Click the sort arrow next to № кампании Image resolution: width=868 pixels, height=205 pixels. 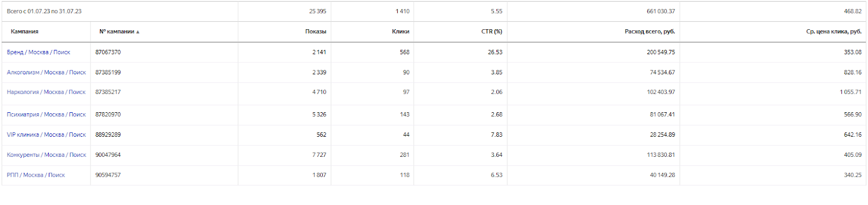coord(138,32)
